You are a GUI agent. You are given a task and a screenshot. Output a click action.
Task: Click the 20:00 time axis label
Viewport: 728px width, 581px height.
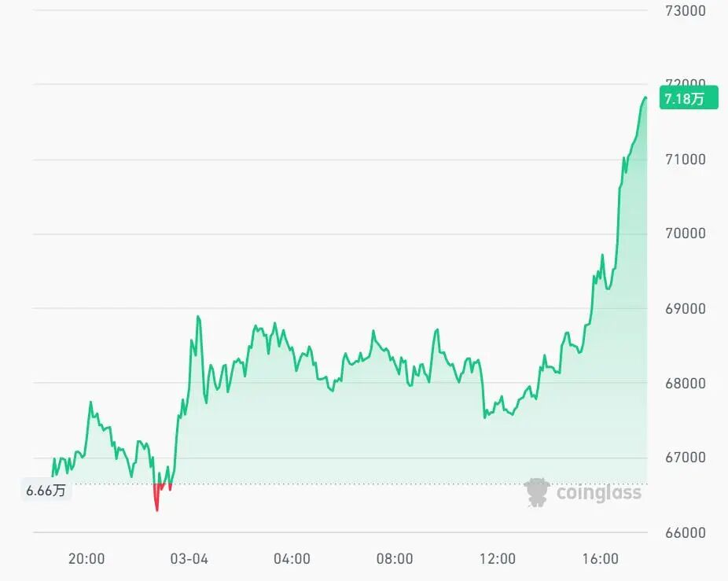coord(86,560)
